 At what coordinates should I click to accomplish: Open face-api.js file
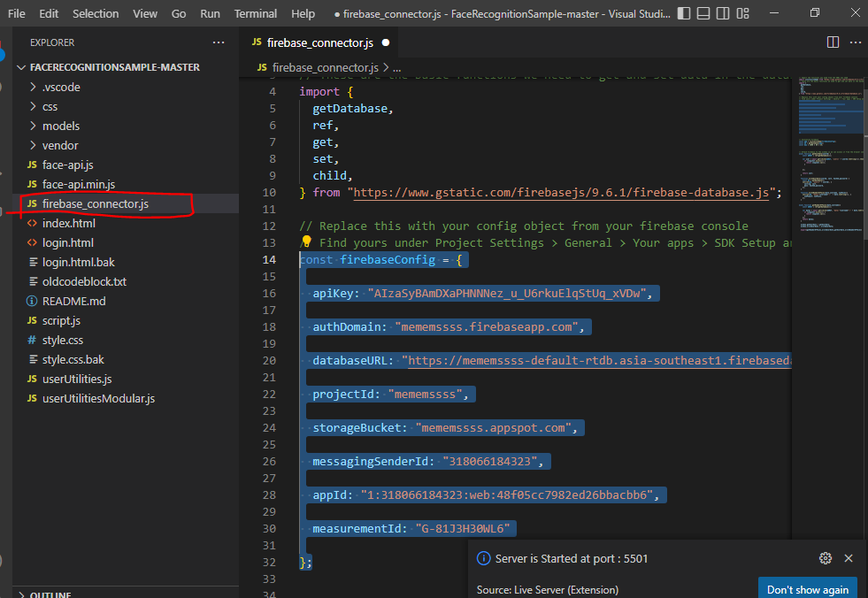coord(126,165)
